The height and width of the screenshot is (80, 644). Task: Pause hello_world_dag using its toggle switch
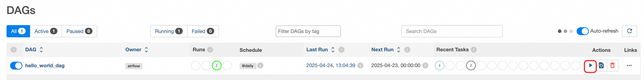coord(16,66)
